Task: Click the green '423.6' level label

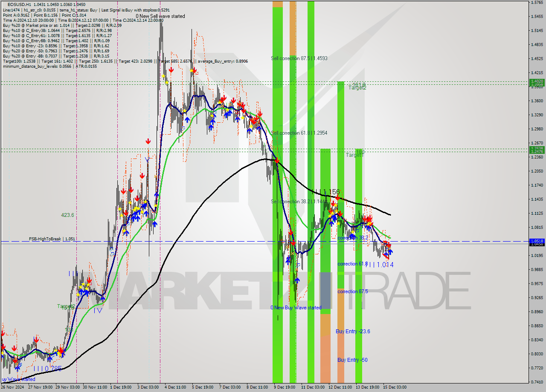Action: point(67,215)
